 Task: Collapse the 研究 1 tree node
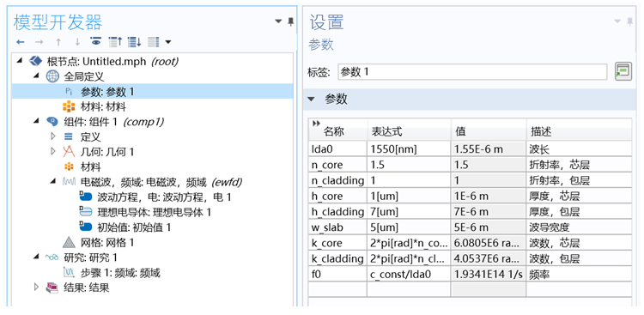pos(36,257)
